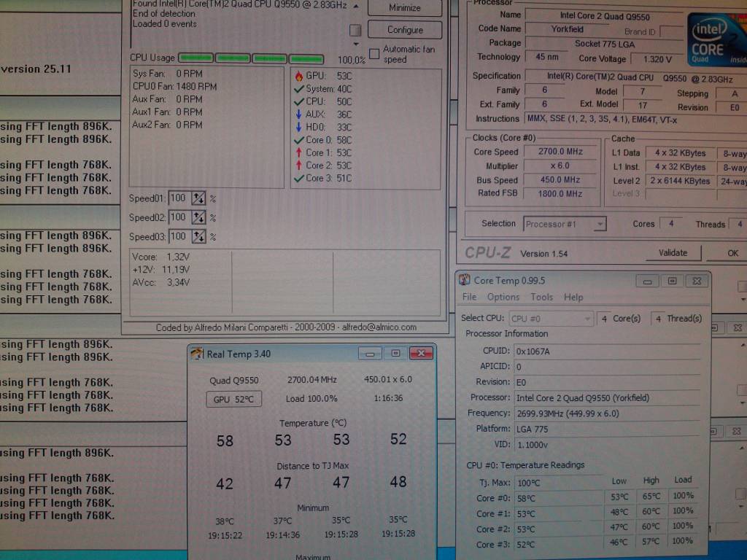Minimize the Core Temp window

[x=647, y=281]
